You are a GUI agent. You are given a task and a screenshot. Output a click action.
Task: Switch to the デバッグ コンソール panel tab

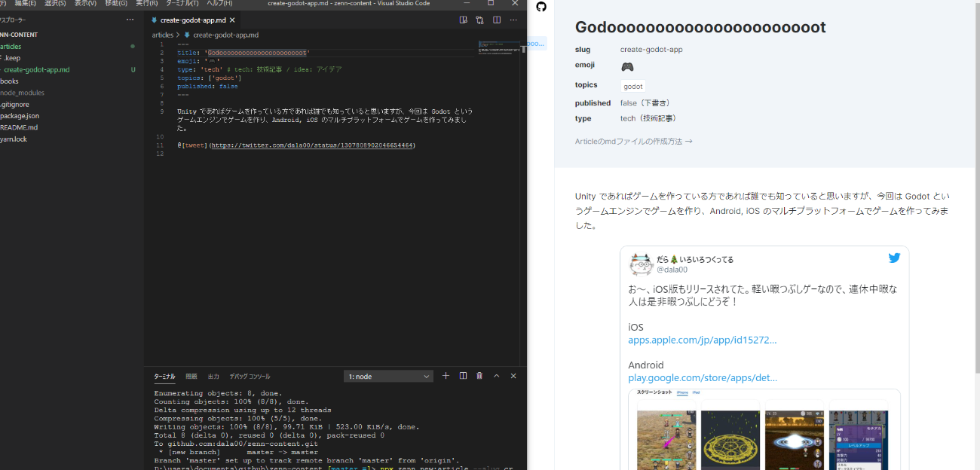pyautogui.click(x=250, y=377)
